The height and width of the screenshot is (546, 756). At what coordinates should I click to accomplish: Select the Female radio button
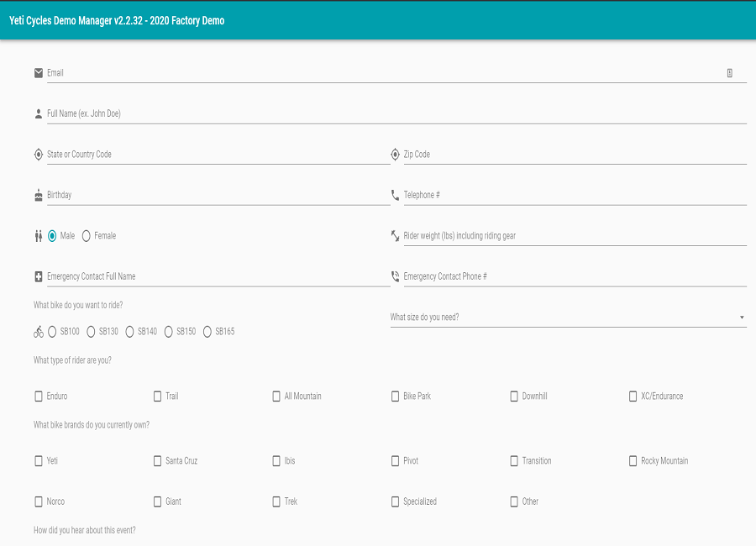click(87, 236)
